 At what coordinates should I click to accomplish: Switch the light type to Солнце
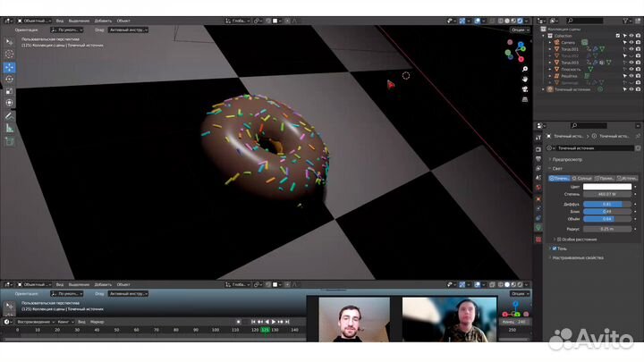(x=583, y=178)
